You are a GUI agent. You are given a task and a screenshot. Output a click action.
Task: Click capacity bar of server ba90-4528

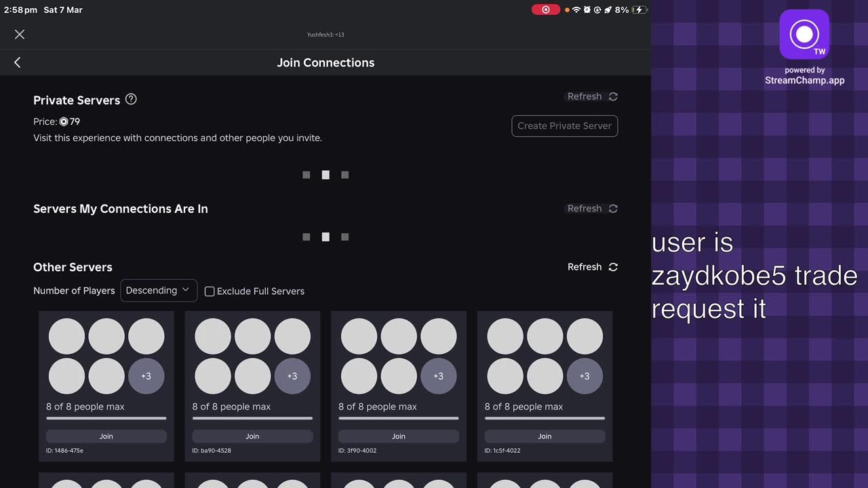pyautogui.click(x=252, y=418)
